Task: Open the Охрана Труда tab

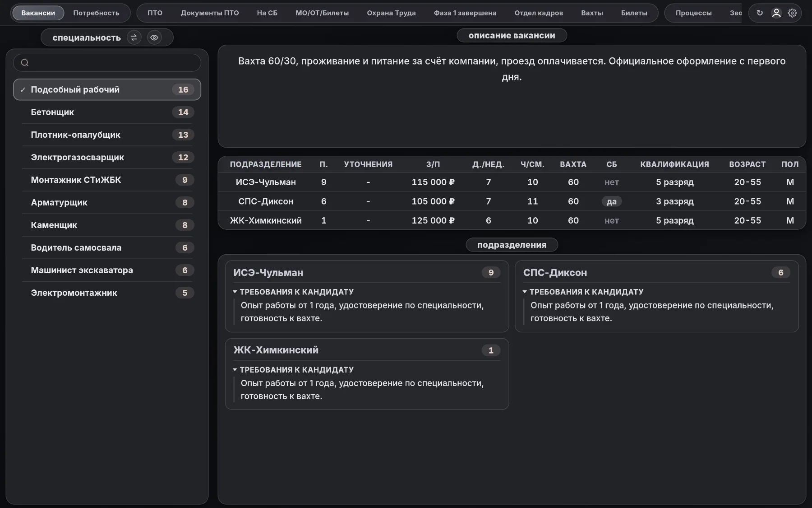Action: (x=391, y=13)
